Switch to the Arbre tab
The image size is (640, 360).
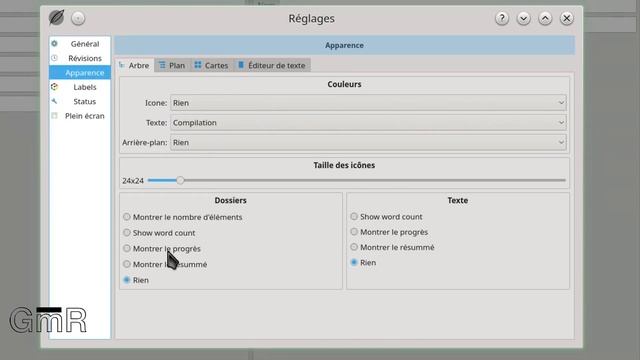pos(134,65)
